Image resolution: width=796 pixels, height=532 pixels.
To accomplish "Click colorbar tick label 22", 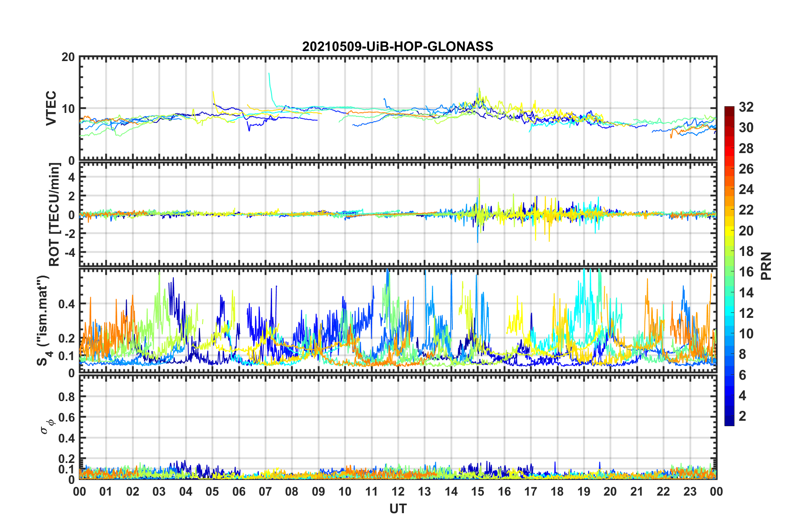I will pos(746,210).
